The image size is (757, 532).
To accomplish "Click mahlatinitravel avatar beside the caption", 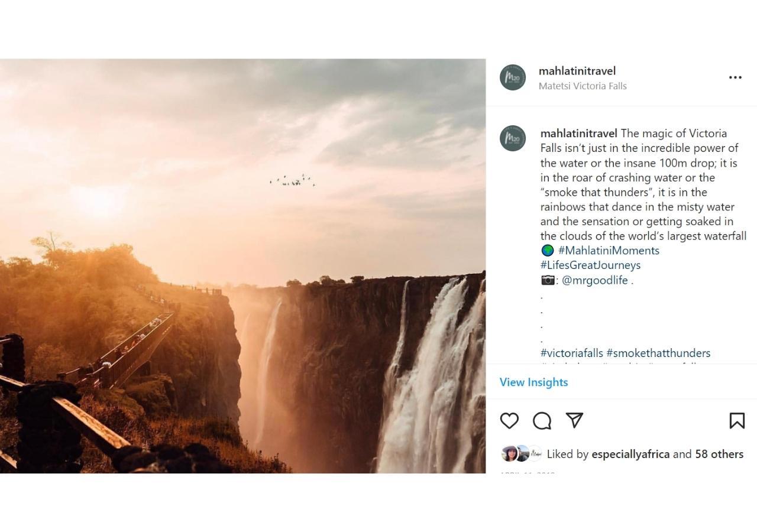I will [x=513, y=138].
